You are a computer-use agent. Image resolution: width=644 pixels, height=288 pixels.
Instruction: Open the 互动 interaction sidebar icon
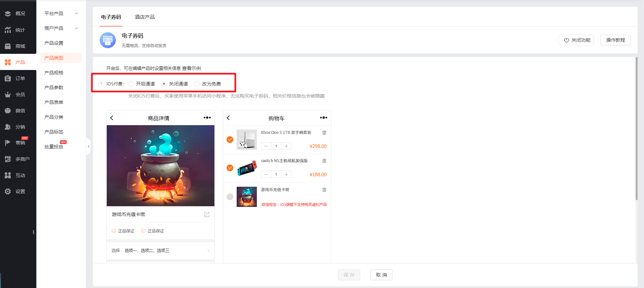pyautogui.click(x=8, y=175)
